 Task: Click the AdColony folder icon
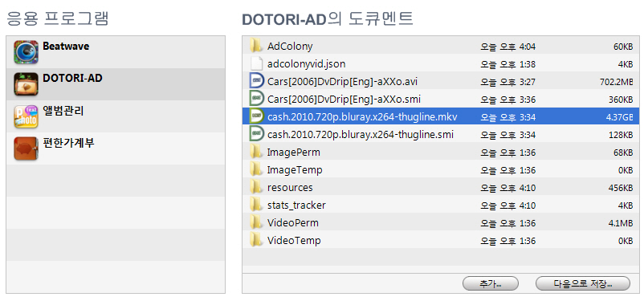click(256, 46)
